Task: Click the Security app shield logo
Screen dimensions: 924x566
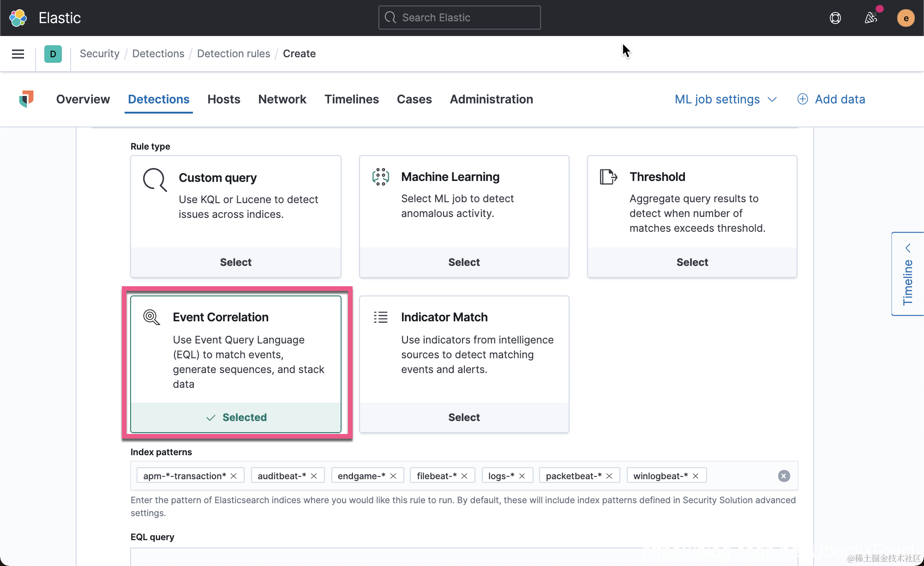Action: 26,99
